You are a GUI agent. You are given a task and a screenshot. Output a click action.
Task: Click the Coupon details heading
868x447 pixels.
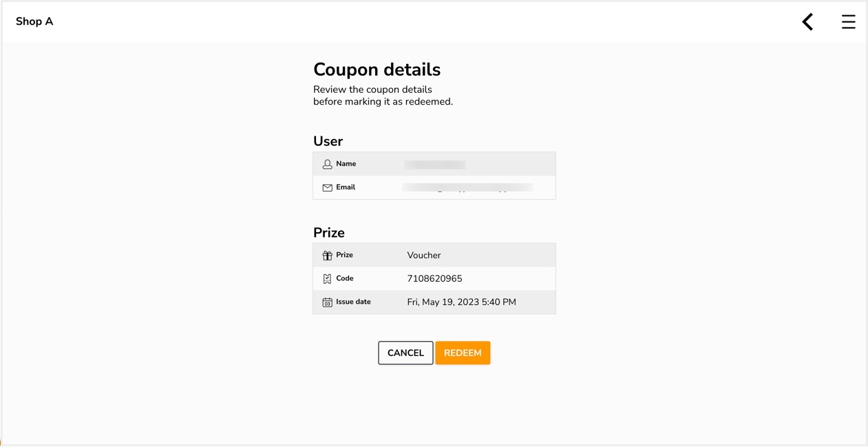[x=377, y=70]
